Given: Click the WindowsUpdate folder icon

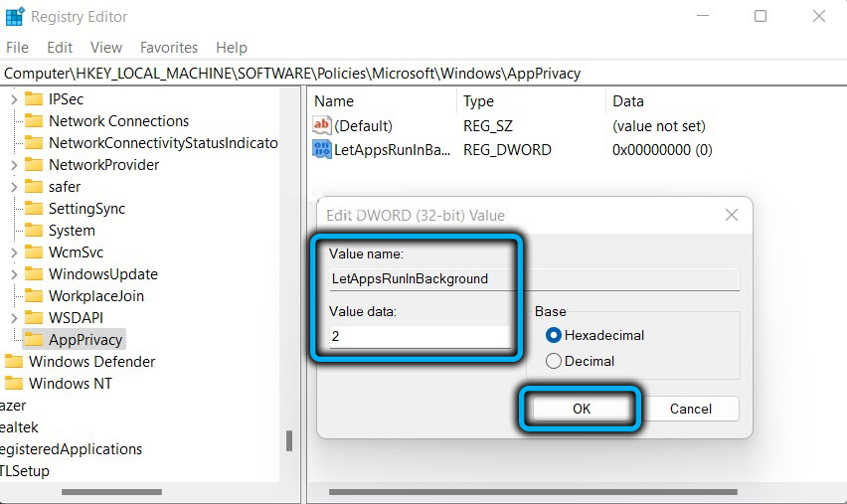Looking at the screenshot, I should (x=34, y=274).
